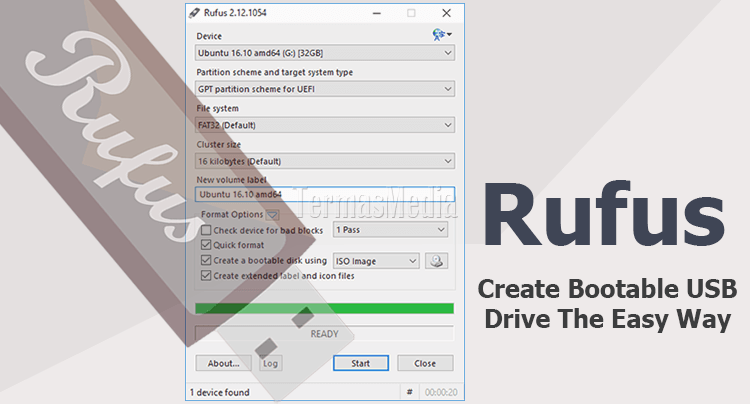This screenshot has width=750, height=404.
Task: Click the Rufus title bar app icon
Action: click(x=194, y=13)
